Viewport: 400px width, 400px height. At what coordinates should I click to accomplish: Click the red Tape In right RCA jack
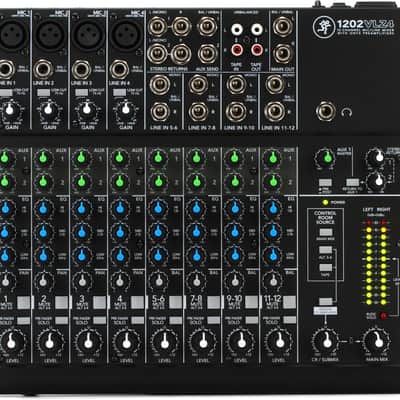click(237, 50)
